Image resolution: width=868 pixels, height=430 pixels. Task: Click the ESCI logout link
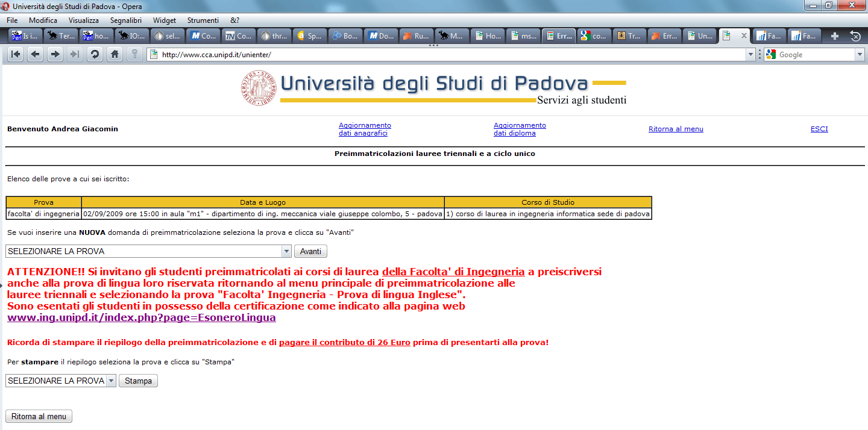coord(819,129)
